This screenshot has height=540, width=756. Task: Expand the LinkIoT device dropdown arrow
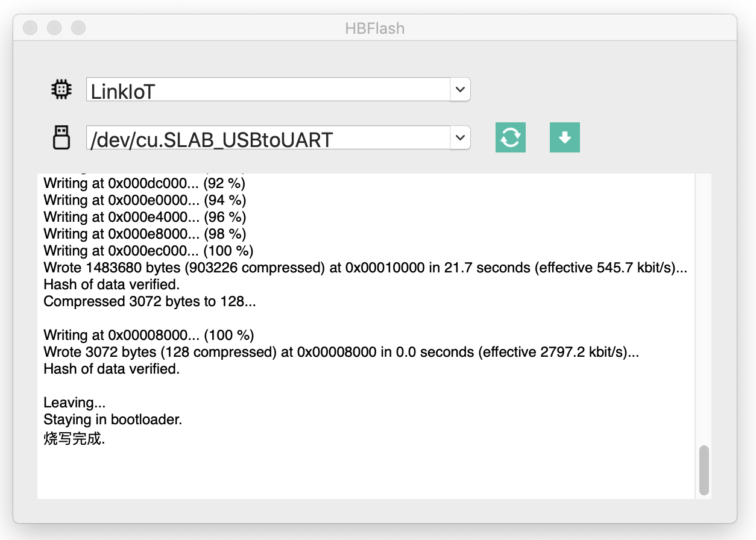[460, 89]
